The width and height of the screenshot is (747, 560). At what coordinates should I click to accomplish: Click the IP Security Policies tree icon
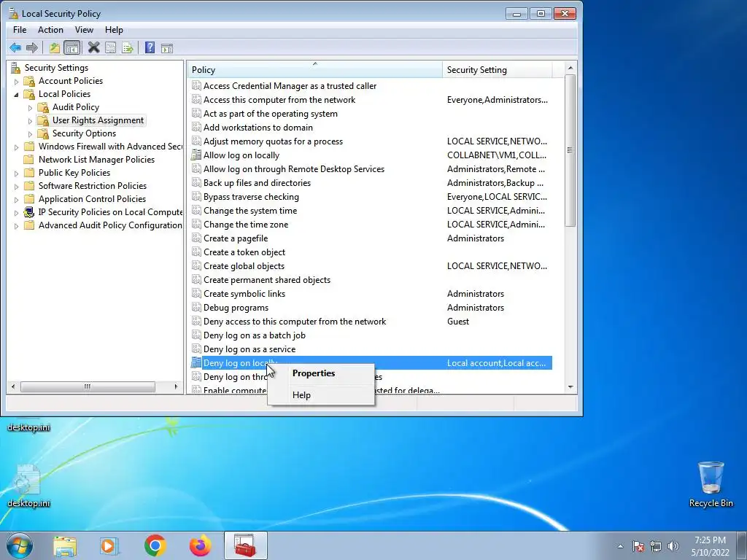coord(29,212)
